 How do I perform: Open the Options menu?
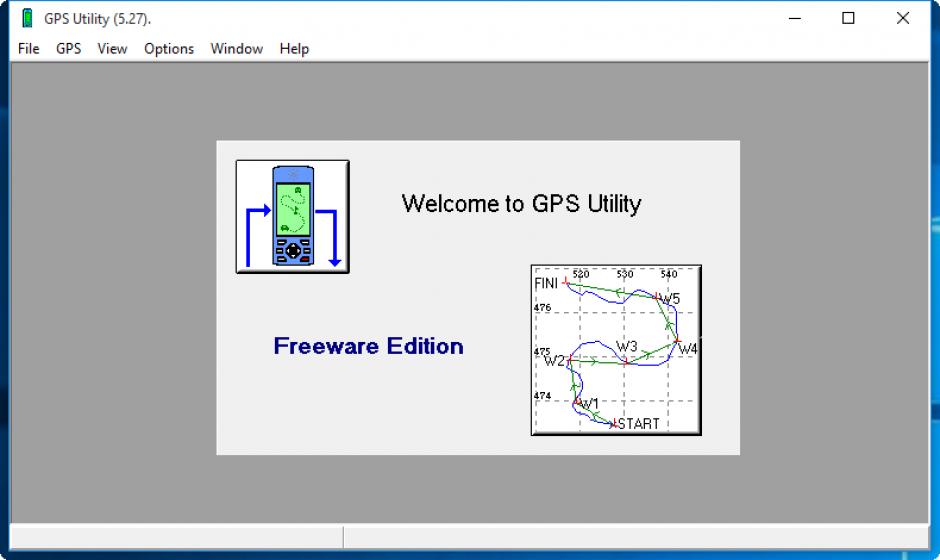168,49
